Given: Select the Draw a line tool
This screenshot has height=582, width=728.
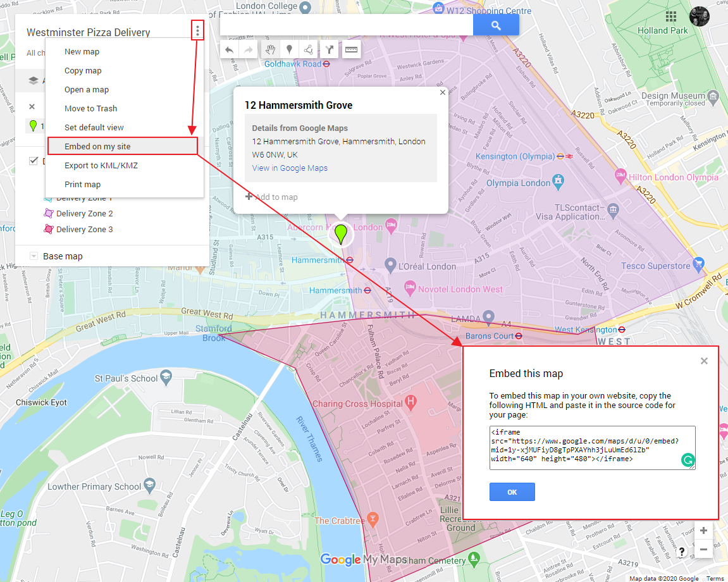Looking at the screenshot, I should (x=308, y=49).
